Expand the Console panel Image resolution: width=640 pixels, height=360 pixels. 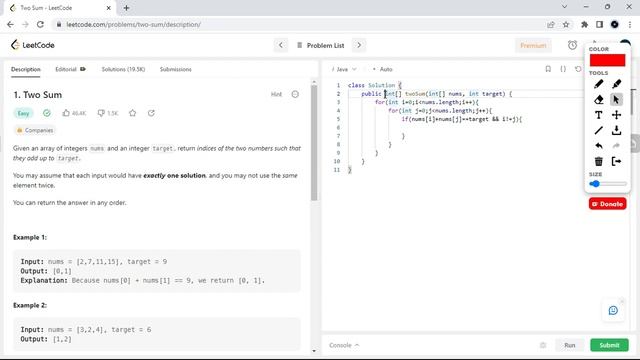coord(344,345)
